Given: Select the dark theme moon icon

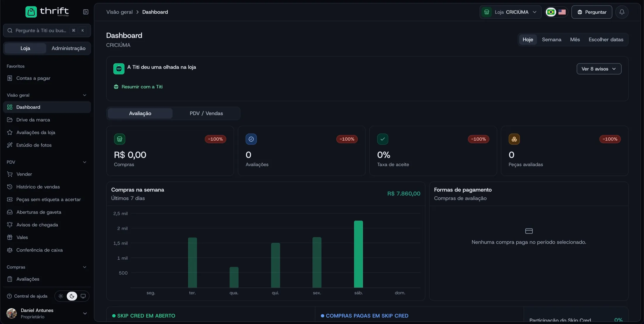Looking at the screenshot, I should [x=72, y=296].
